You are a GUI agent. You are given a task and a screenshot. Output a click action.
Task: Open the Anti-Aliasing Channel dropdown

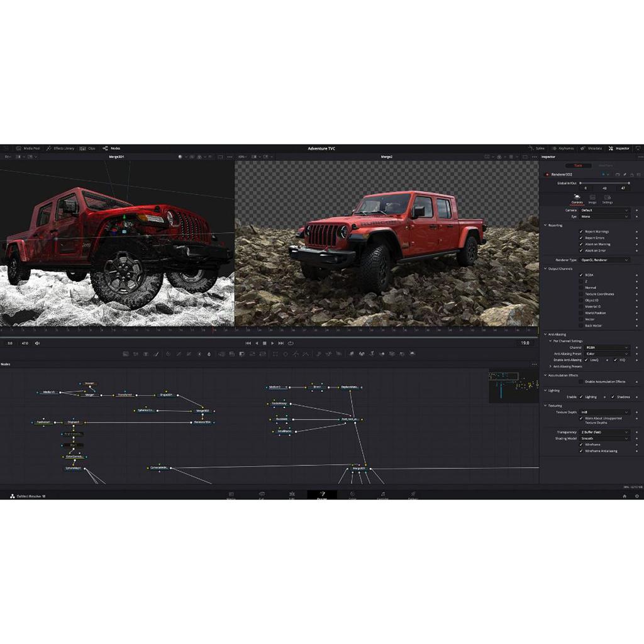[607, 347]
